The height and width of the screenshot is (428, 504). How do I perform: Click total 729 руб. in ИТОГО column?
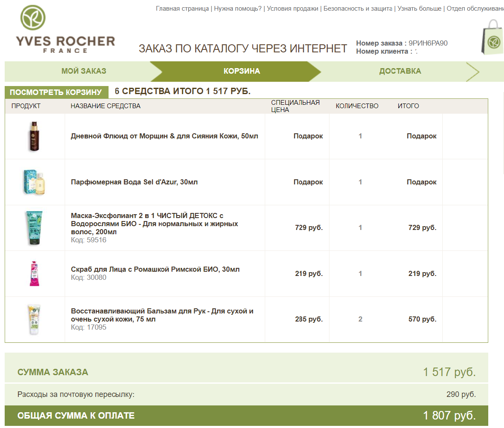coord(422,227)
